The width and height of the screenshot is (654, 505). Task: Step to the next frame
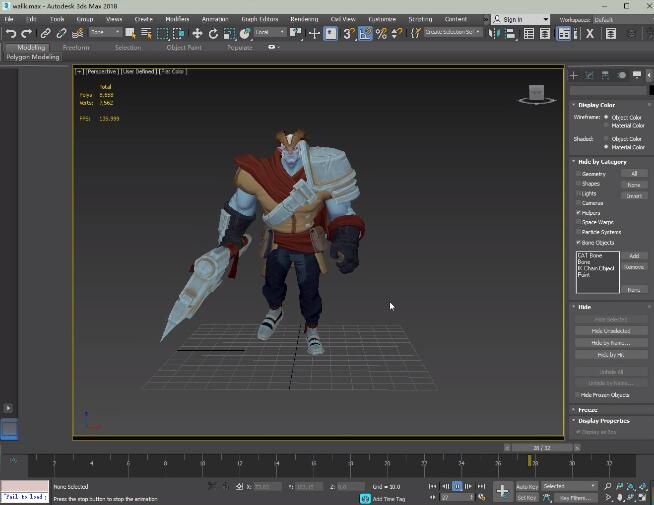point(469,486)
